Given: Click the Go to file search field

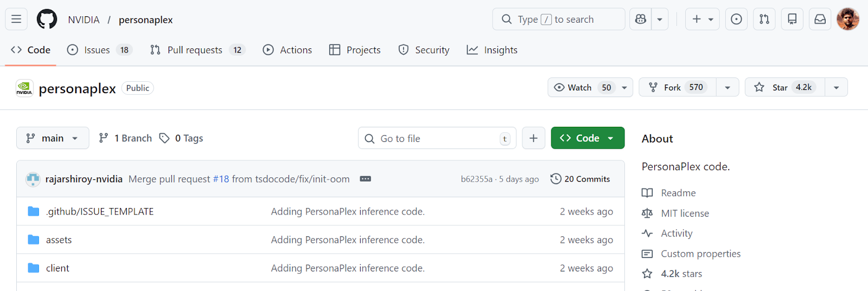Looking at the screenshot, I should 437,138.
